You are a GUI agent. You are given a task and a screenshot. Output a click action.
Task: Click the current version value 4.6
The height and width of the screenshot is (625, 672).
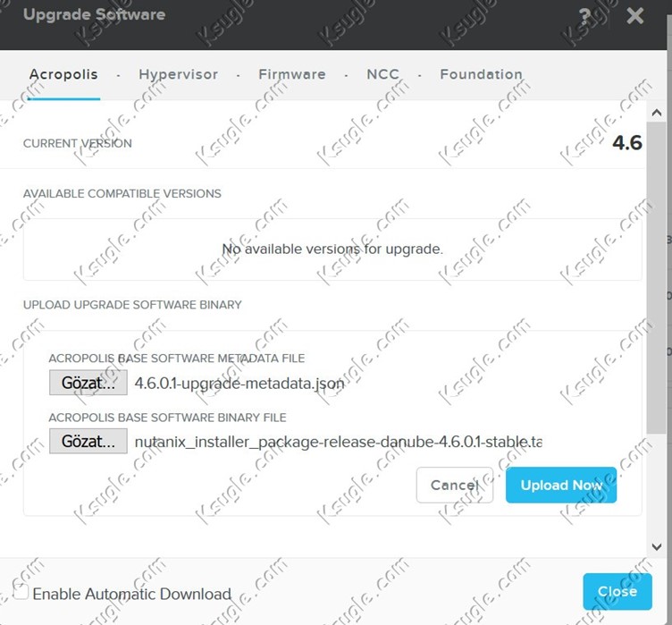pos(627,143)
